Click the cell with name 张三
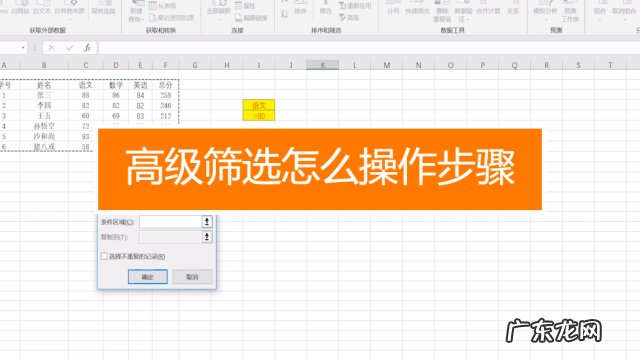640x360 pixels. click(44, 95)
